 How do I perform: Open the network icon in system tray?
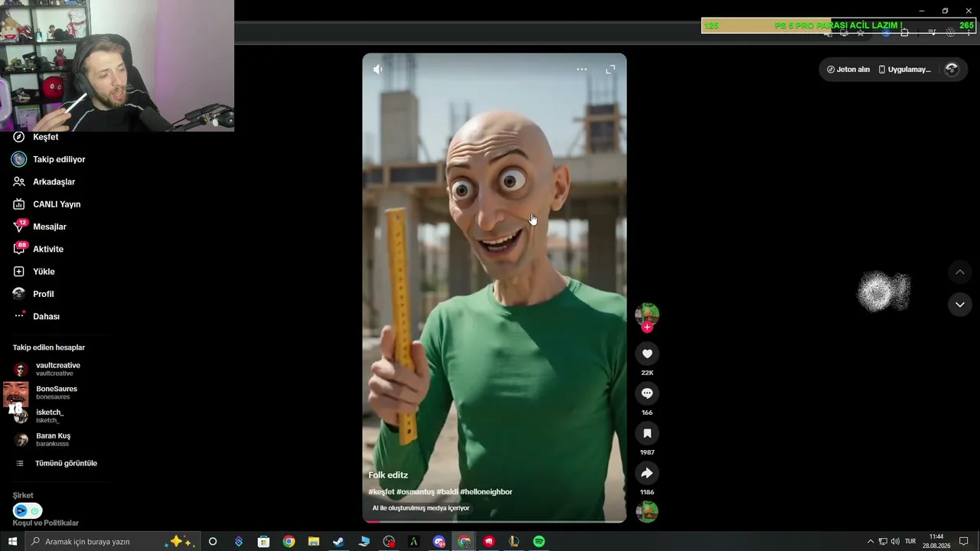pyautogui.click(x=883, y=542)
